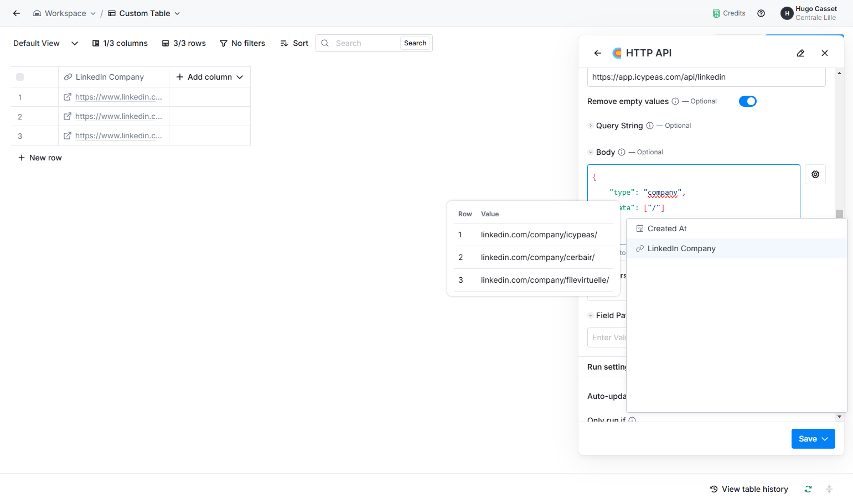
Task: Select the linkedin.com/company/icypeas/ preview value
Action: [x=539, y=235]
